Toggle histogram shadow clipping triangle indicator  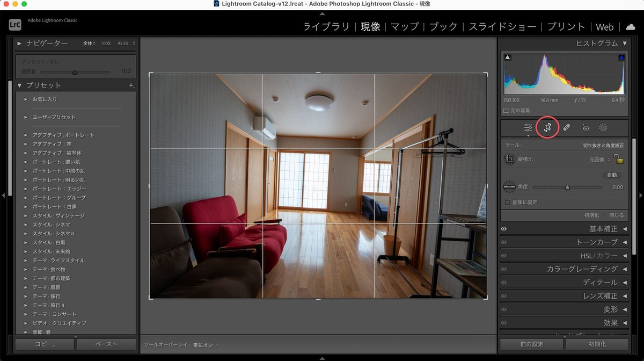508,57
